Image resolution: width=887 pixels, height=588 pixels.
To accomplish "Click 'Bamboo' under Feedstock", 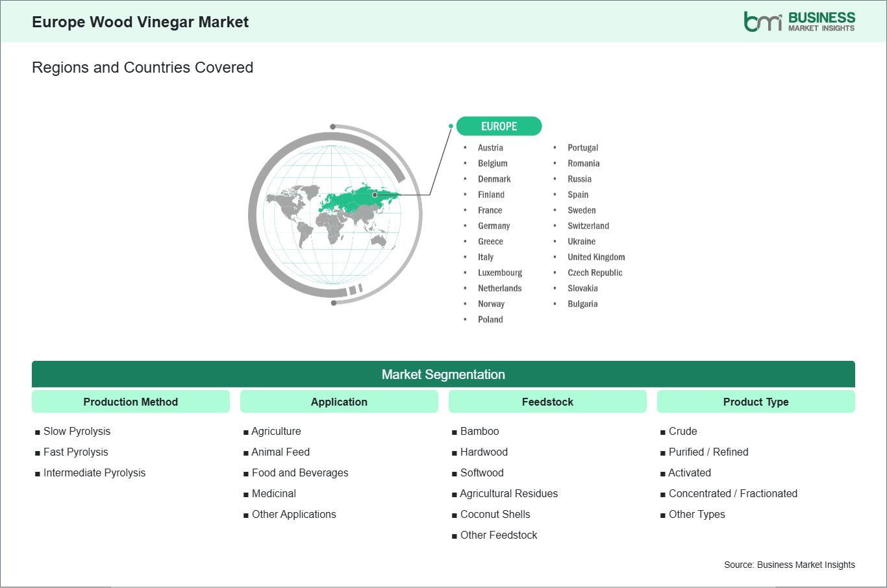I will (x=479, y=432).
